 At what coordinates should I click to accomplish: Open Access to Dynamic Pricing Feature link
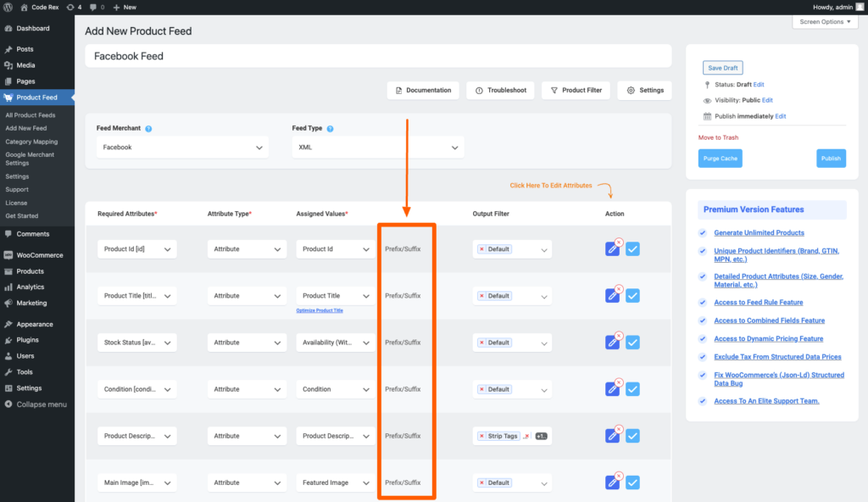768,338
